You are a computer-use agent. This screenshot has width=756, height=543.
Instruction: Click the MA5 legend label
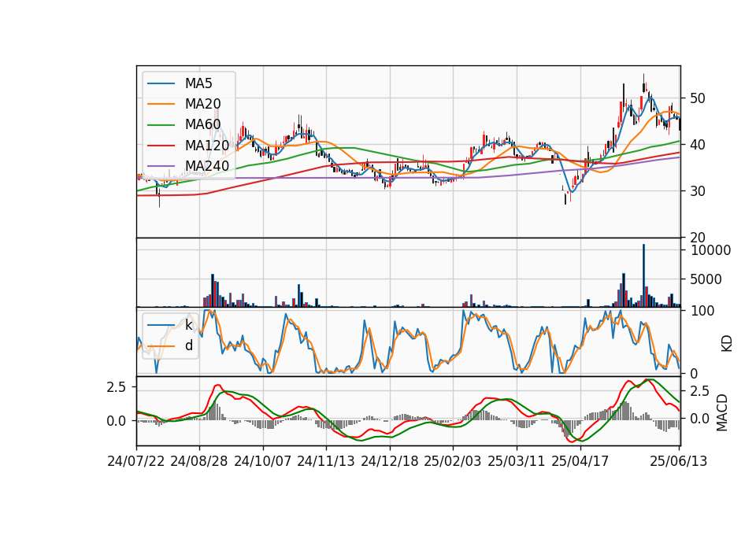198,83
